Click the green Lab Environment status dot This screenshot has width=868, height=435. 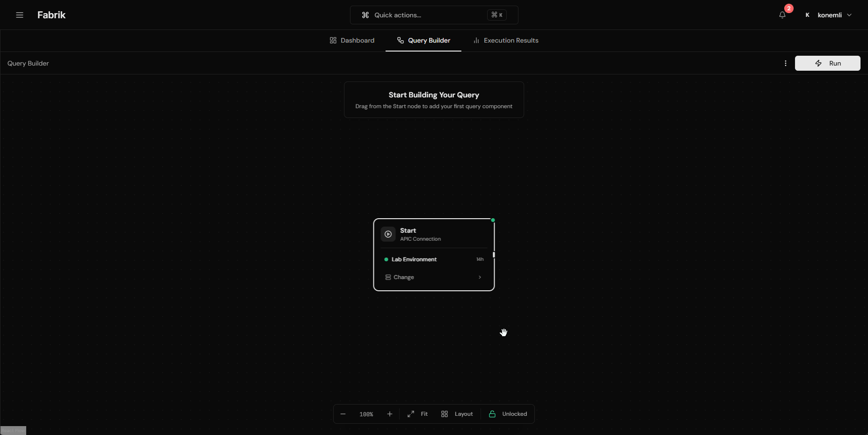tap(386, 259)
